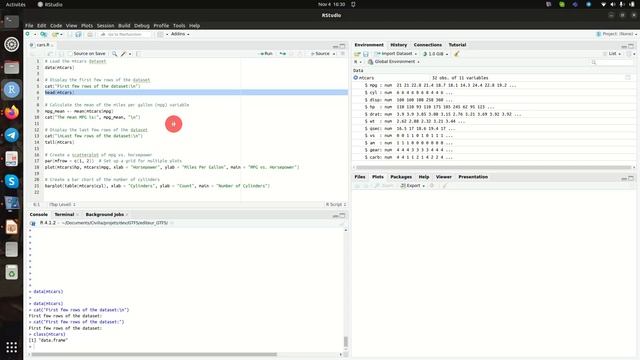
Task: Click the Environment search field
Action: (611, 62)
